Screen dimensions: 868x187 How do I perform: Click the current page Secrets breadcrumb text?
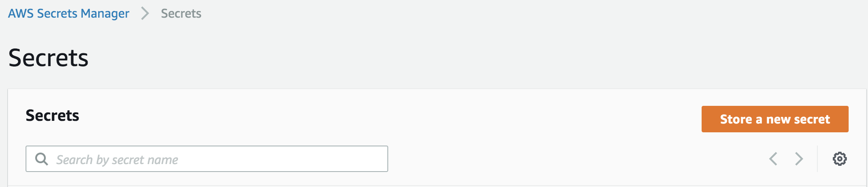pyautogui.click(x=181, y=13)
